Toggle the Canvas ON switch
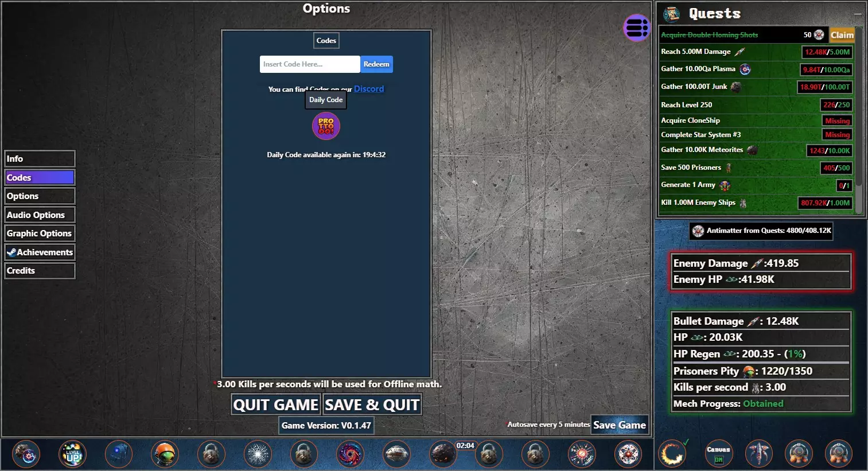This screenshot has height=471, width=868. [x=718, y=454]
